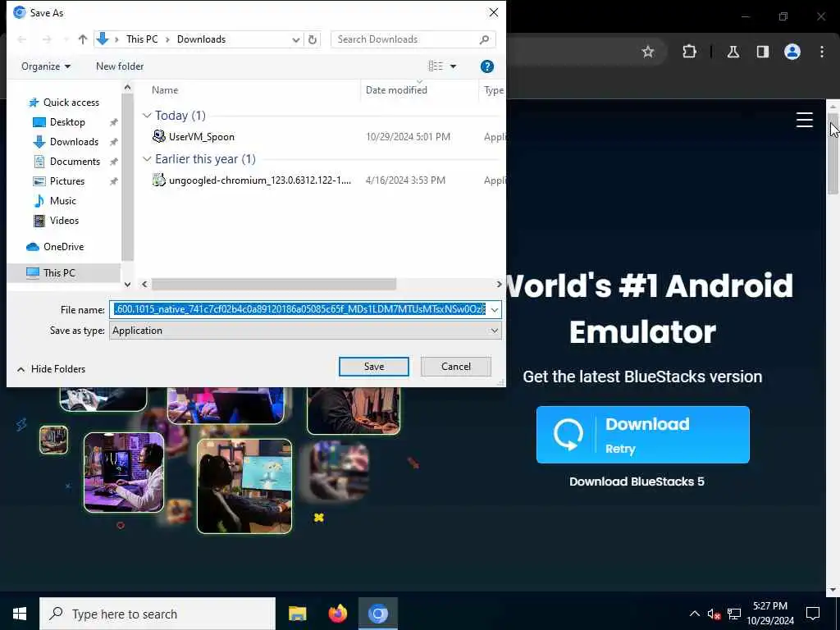Select Quick access in the navigation pane

(71, 103)
